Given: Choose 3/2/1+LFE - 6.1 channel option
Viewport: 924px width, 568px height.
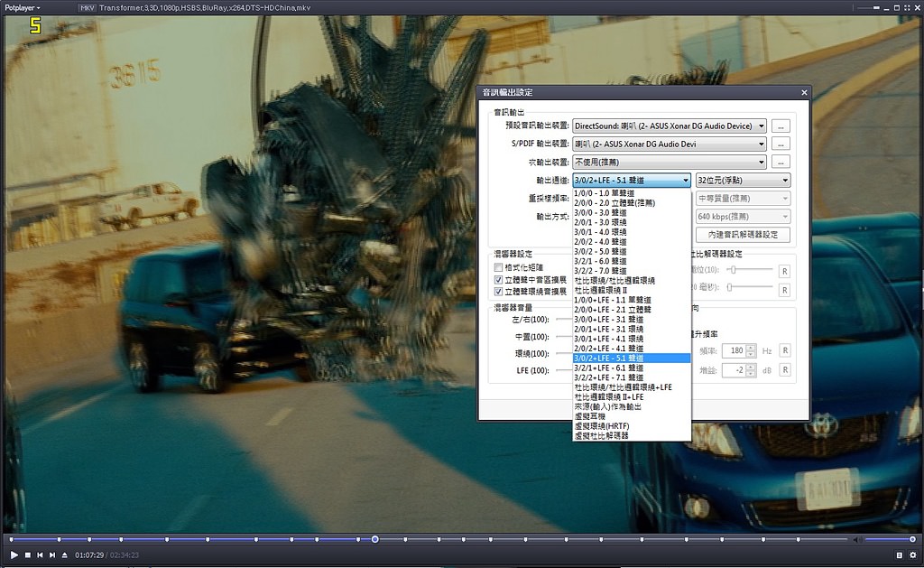Looking at the screenshot, I should [631, 368].
